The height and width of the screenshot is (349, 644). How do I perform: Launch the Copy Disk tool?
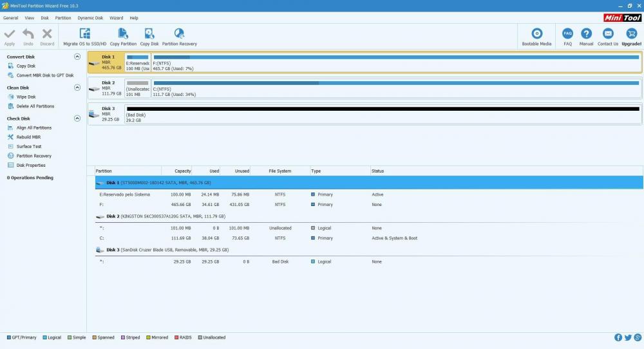coord(149,33)
